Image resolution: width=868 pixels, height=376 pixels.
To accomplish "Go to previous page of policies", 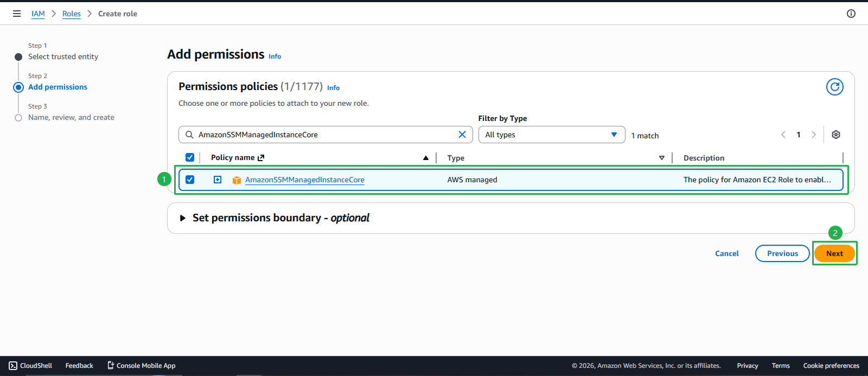I will pos(783,135).
